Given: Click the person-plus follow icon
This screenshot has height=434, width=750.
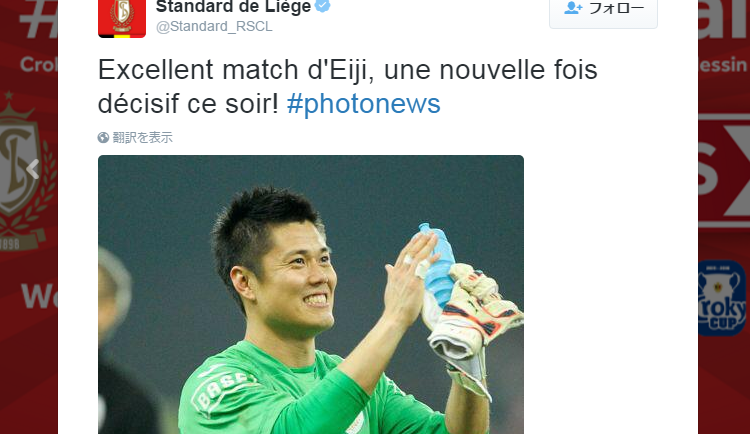Looking at the screenshot, I should tap(573, 8).
